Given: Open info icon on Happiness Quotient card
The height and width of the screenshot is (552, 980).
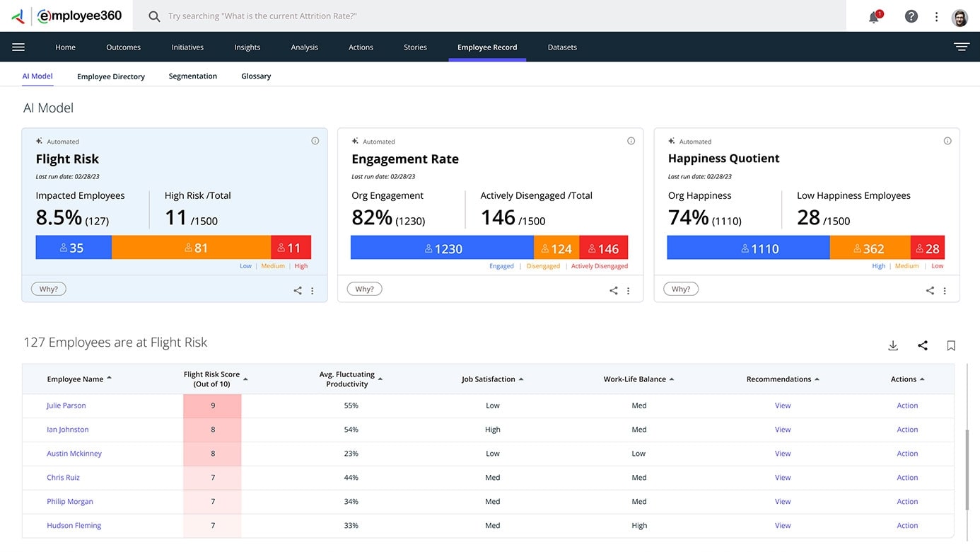Looking at the screenshot, I should pyautogui.click(x=947, y=141).
